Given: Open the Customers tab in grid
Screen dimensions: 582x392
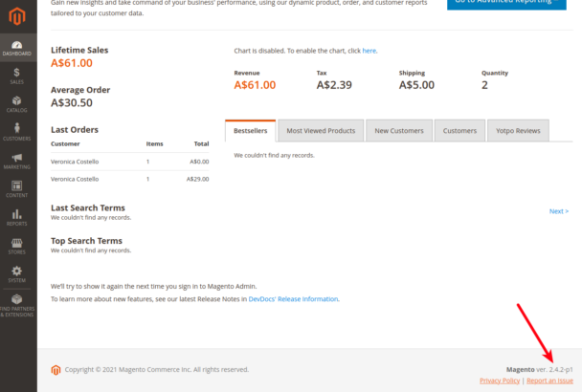Looking at the screenshot, I should pos(459,131).
